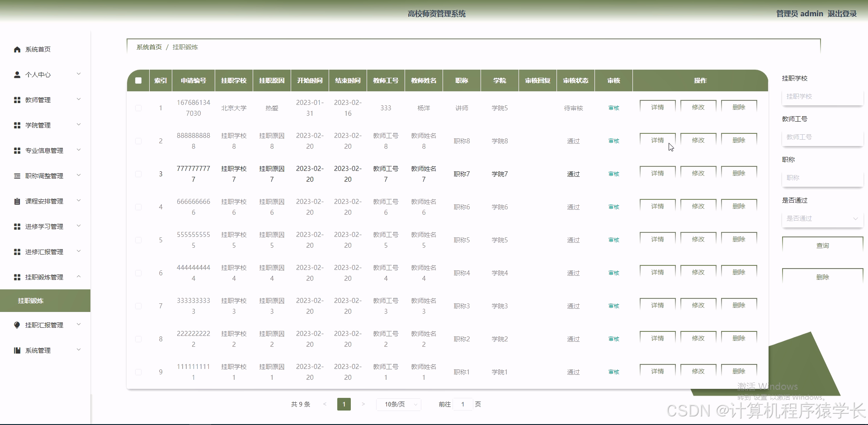This screenshot has height=425, width=868.
Task: Click 删除 for row 5 (5555555555)
Action: point(739,239)
